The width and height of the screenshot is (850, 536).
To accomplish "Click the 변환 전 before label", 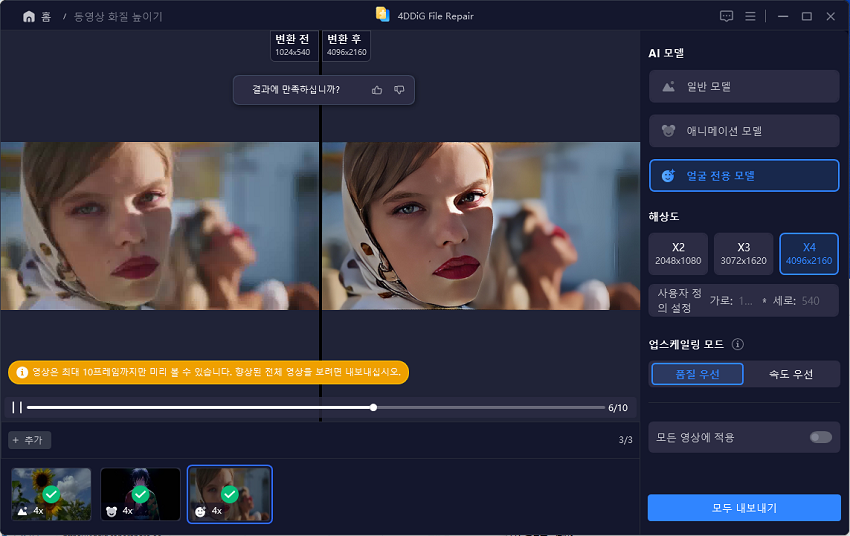I will 292,45.
